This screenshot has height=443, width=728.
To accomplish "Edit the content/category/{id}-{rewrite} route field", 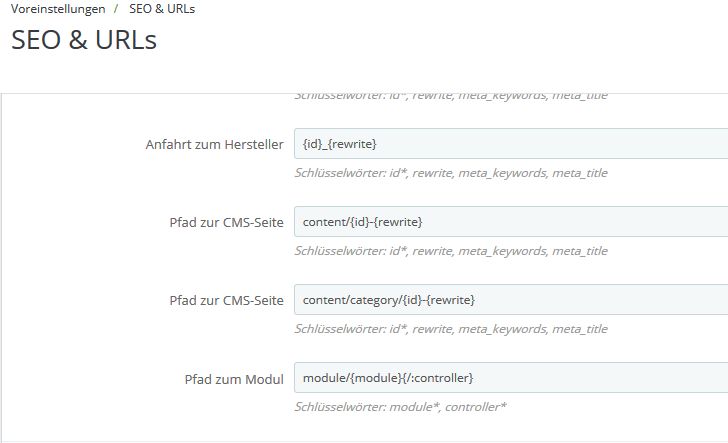I will coord(510,300).
